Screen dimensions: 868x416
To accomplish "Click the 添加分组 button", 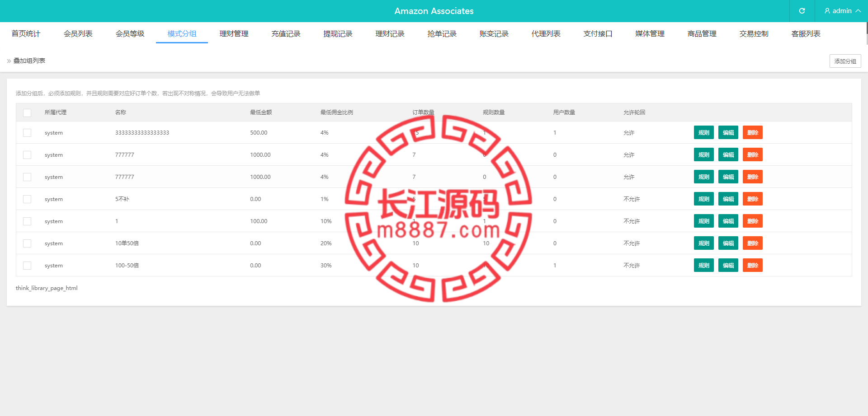I will (x=845, y=61).
